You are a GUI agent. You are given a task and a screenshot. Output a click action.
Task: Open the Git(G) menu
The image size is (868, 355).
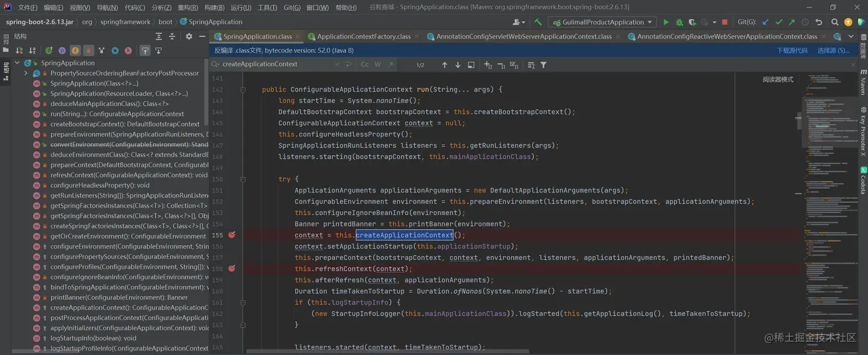[292, 7]
